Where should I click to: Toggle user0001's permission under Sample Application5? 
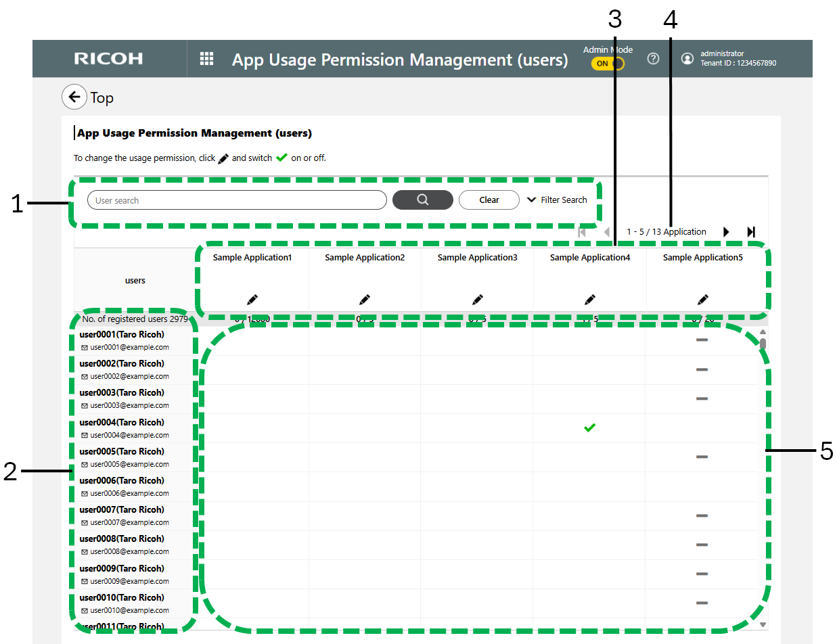pos(702,340)
